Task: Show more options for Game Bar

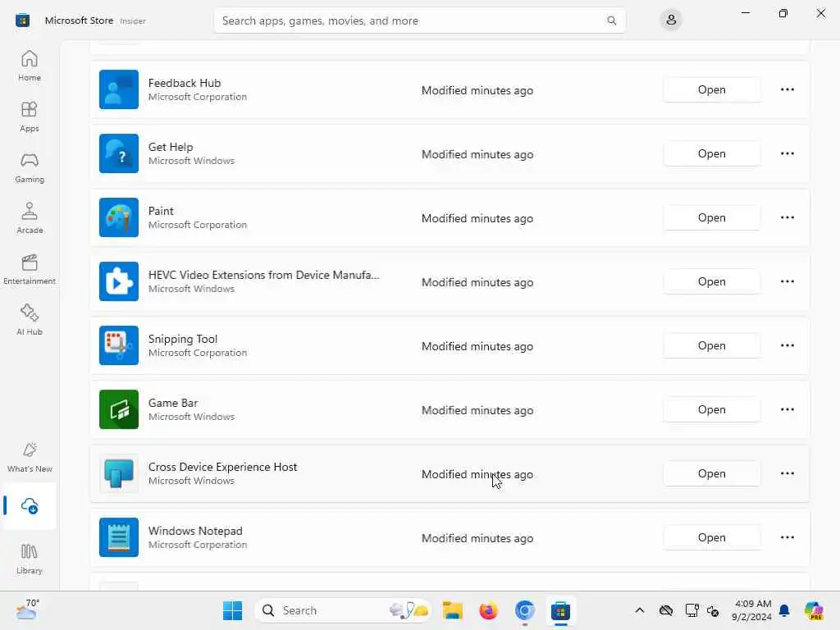Action: pyautogui.click(x=787, y=409)
